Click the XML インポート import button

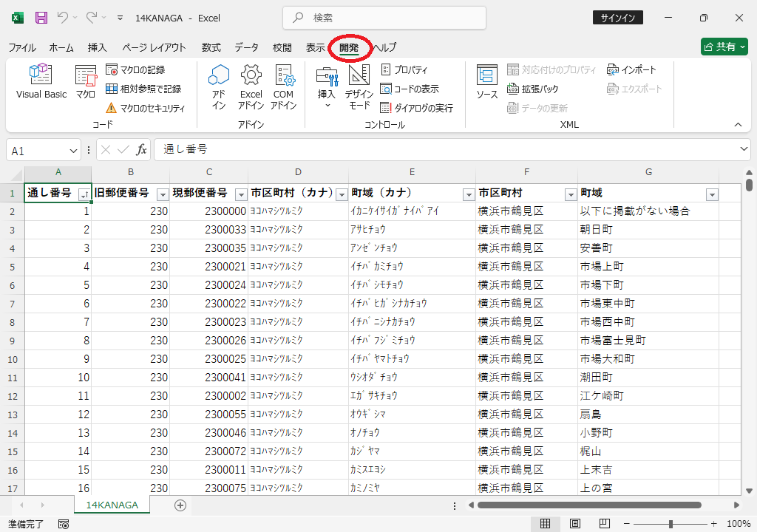pyautogui.click(x=631, y=70)
